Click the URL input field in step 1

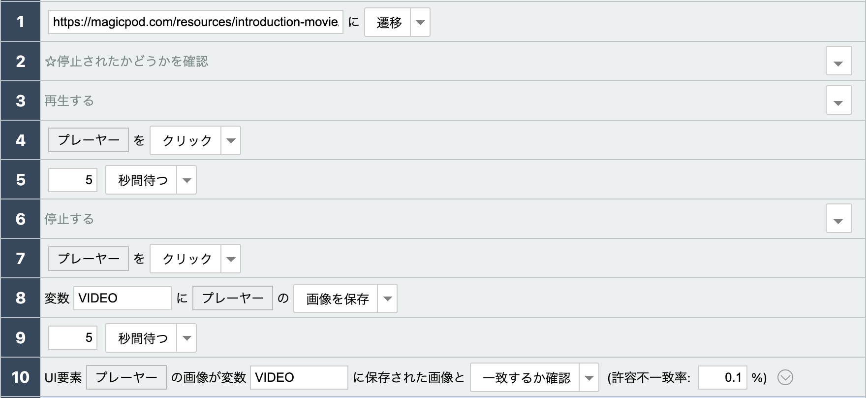[x=195, y=22]
